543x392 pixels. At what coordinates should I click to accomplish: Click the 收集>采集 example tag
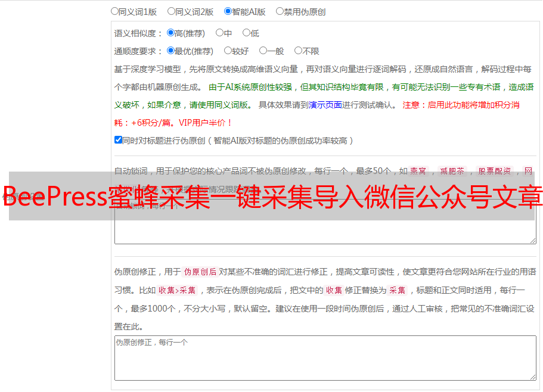pyautogui.click(x=177, y=290)
